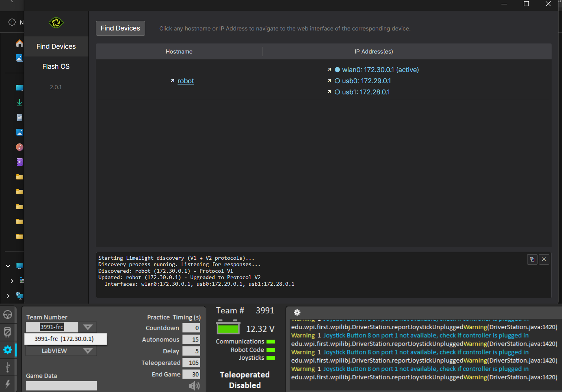Screen dimensions: 562x392
Task: Switch to the Flash OS sidebar tab
Action: (x=56, y=67)
